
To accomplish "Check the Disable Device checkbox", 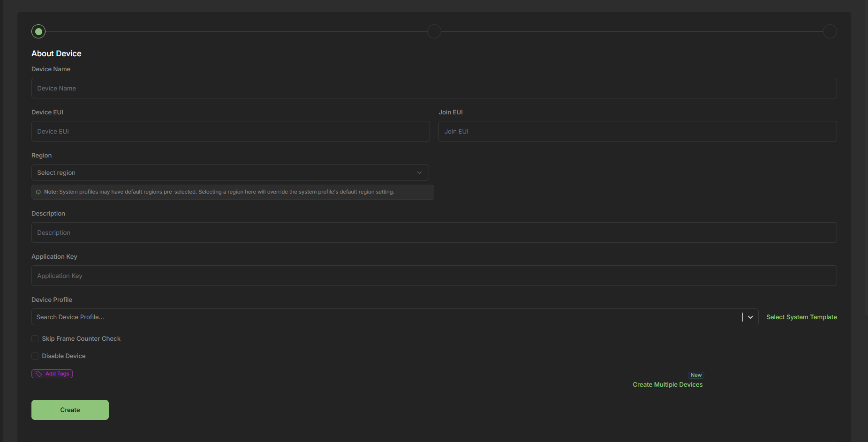I will (35, 356).
